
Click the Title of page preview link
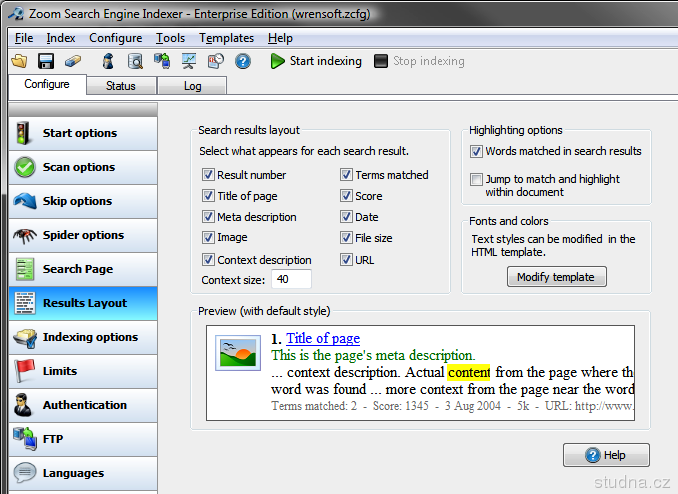322,338
